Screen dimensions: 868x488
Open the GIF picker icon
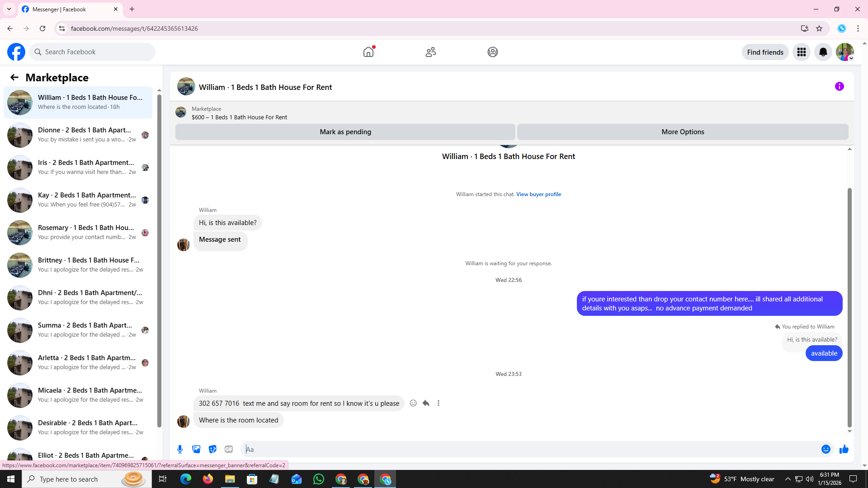pyautogui.click(x=229, y=449)
